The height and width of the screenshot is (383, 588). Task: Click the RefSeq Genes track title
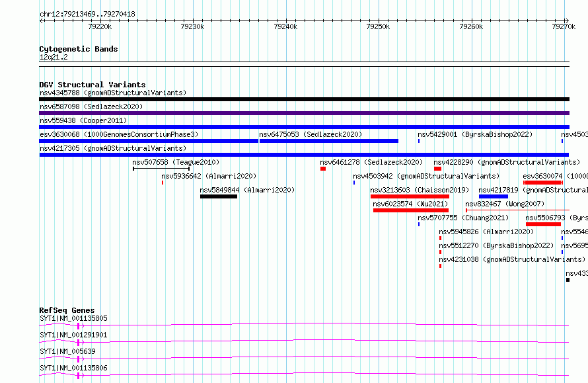[x=67, y=310]
